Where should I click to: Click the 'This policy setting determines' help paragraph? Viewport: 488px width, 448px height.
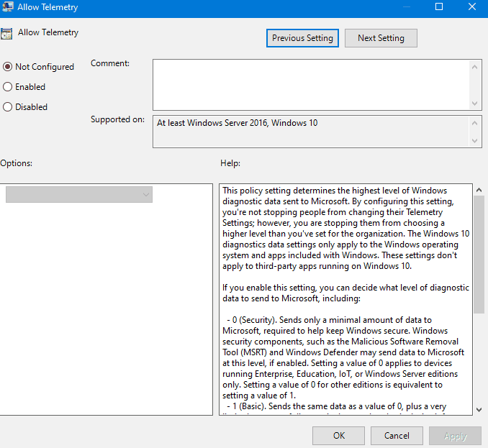tap(345, 228)
